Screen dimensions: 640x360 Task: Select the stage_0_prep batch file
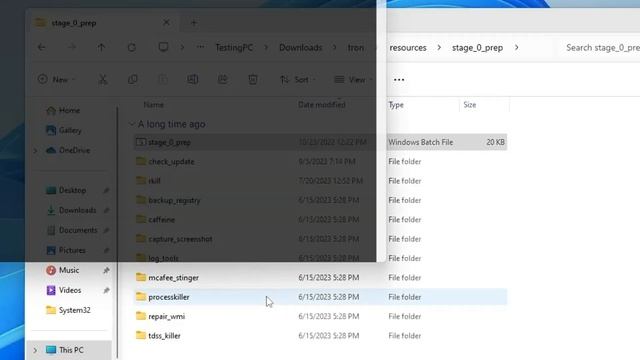pyautogui.click(x=320, y=142)
